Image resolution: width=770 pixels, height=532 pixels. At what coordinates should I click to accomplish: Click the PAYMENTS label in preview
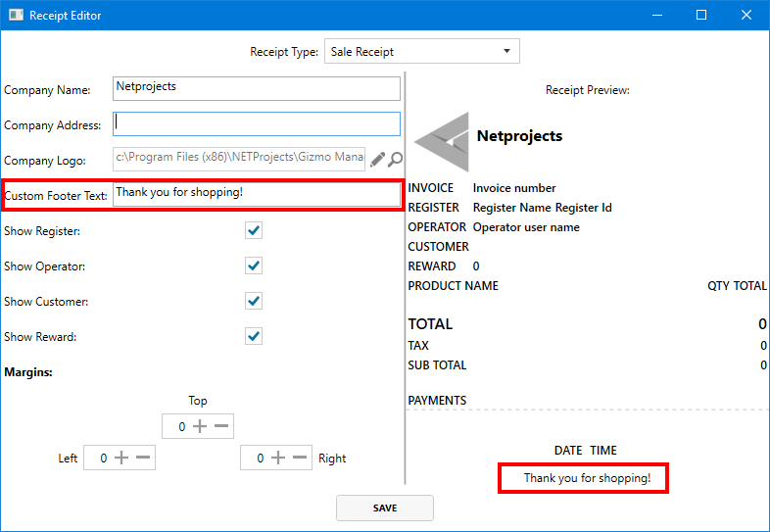point(437,401)
